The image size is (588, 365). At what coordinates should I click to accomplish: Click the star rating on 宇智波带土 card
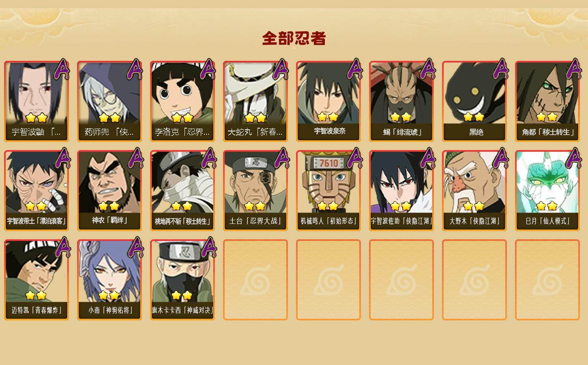(x=36, y=206)
